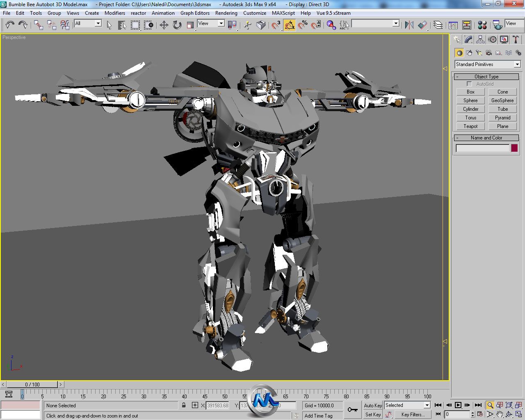Collapse the Name and Color rollout

[x=486, y=138]
